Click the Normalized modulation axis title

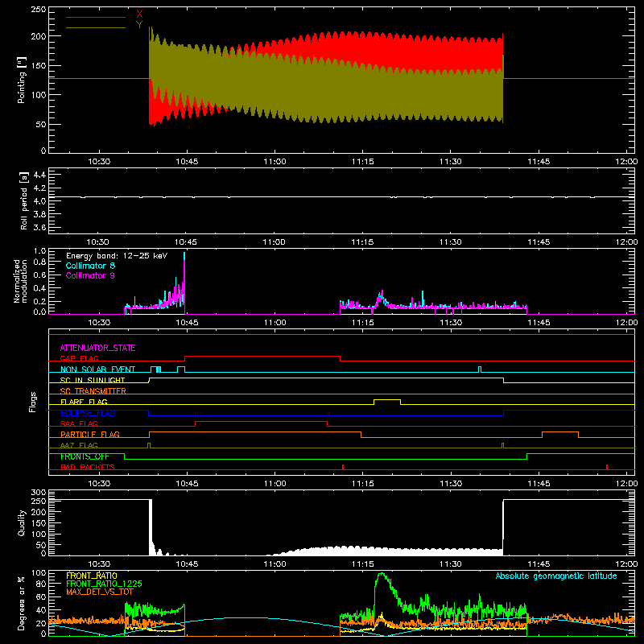click(20, 281)
